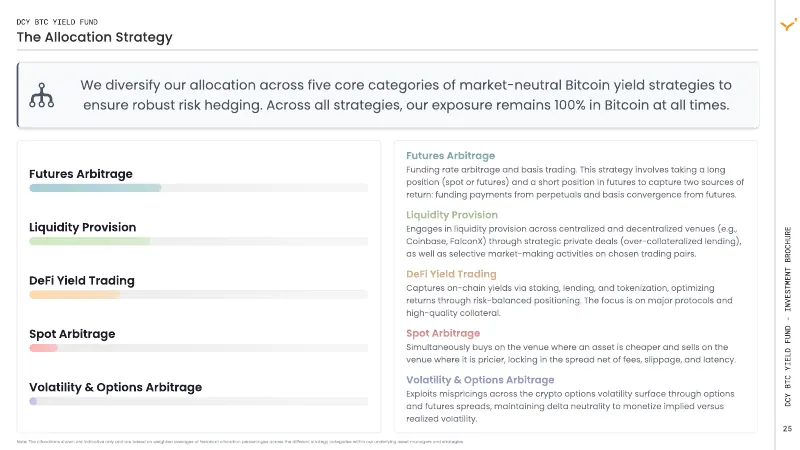The width and height of the screenshot is (800, 450).
Task: Select the Futures Arbitrage bold label
Action: coord(81,174)
